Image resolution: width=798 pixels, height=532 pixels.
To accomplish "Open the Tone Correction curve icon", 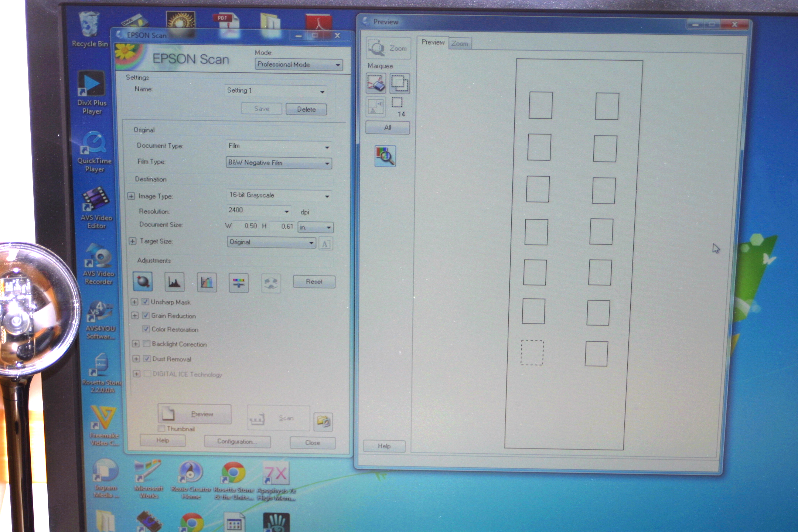I will [207, 283].
